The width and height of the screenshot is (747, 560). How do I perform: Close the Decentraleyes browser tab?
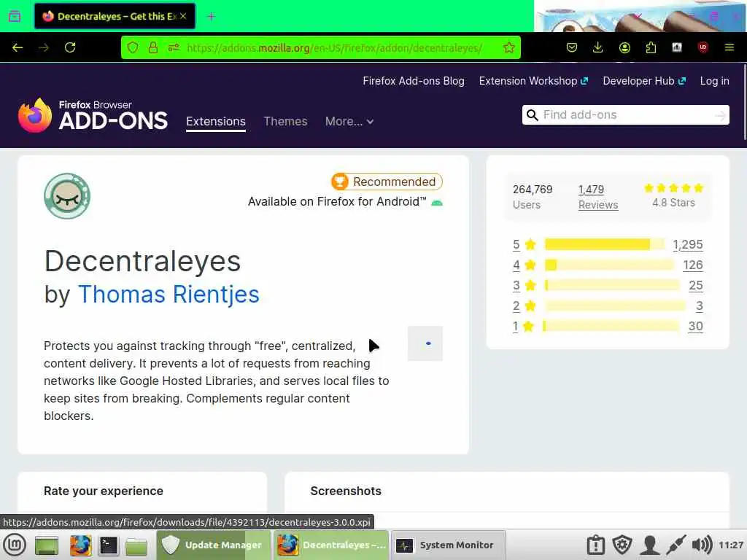pyautogui.click(x=183, y=16)
